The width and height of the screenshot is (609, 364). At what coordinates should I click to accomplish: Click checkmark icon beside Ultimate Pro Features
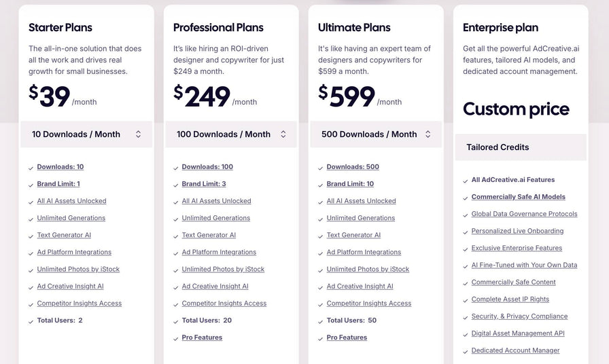click(x=321, y=338)
